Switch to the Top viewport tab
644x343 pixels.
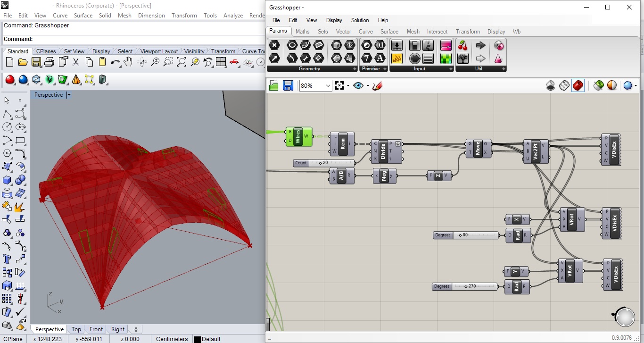point(76,329)
